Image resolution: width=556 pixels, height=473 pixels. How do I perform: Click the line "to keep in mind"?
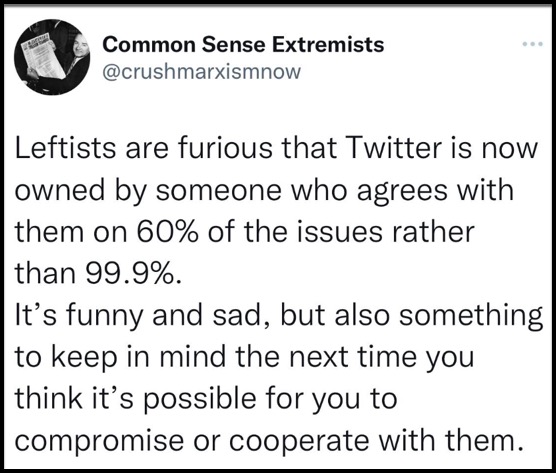pyautogui.click(x=245, y=357)
